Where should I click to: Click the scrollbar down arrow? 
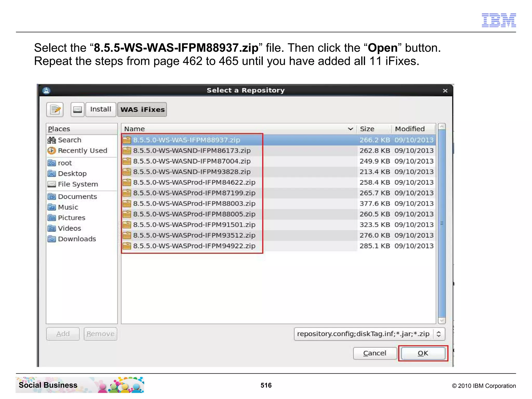click(442, 321)
